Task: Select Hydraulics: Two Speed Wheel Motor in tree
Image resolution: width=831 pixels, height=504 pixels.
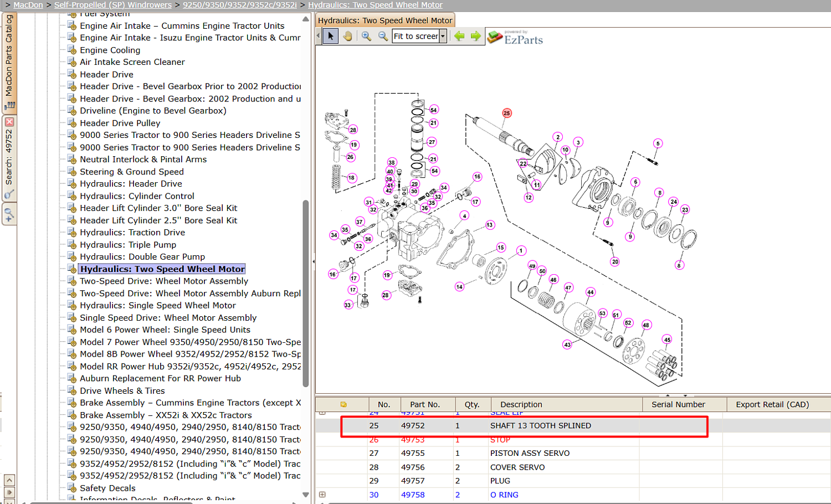Action: pos(162,269)
